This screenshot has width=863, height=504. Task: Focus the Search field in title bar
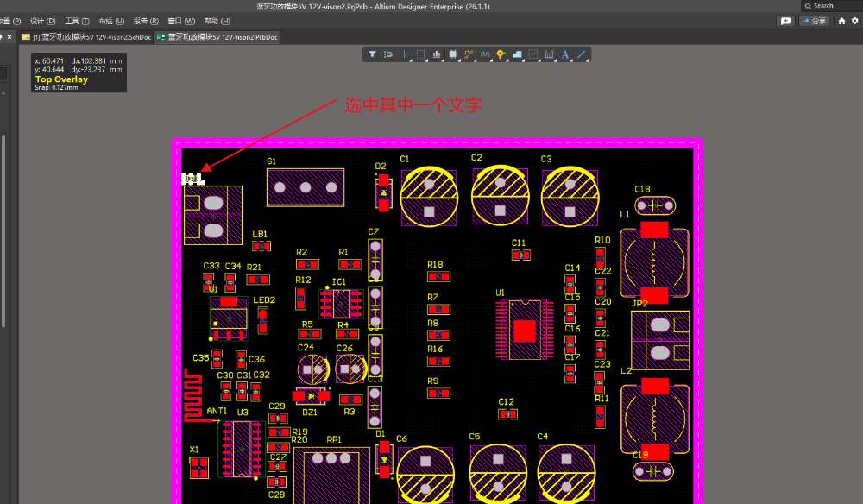pyautogui.click(x=832, y=5)
